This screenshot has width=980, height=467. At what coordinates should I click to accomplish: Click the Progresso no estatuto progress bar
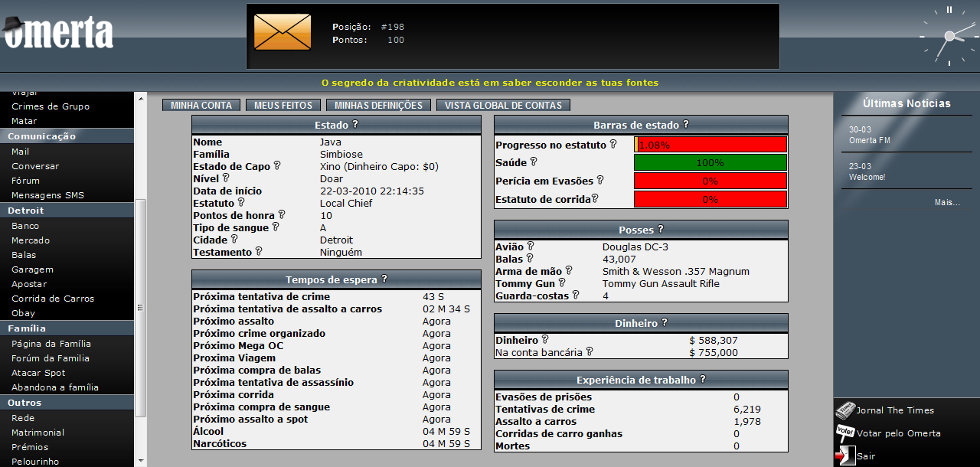(710, 145)
